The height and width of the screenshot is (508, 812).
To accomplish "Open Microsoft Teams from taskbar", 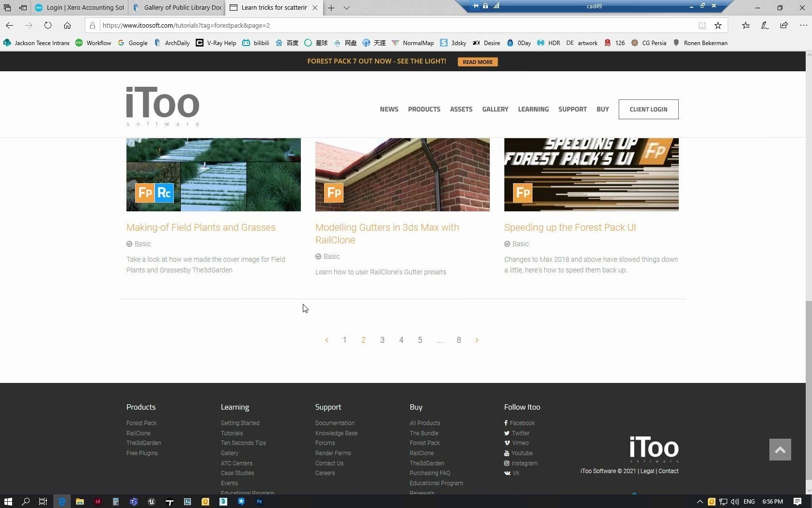I will pos(133,502).
